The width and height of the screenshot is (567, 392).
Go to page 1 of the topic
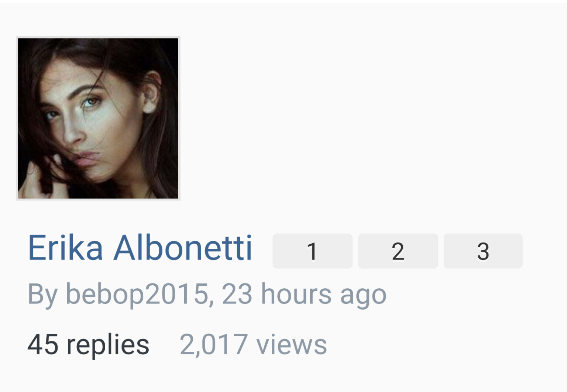pos(312,251)
